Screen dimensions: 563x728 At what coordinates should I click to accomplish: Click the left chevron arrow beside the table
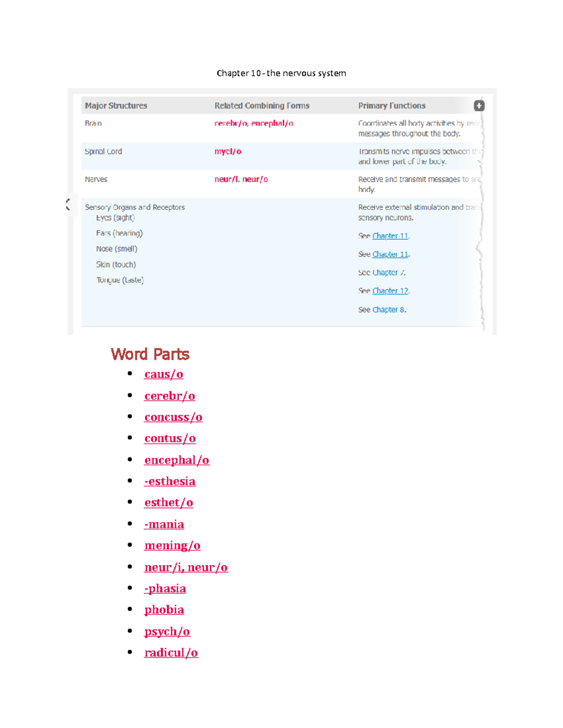tap(68, 204)
